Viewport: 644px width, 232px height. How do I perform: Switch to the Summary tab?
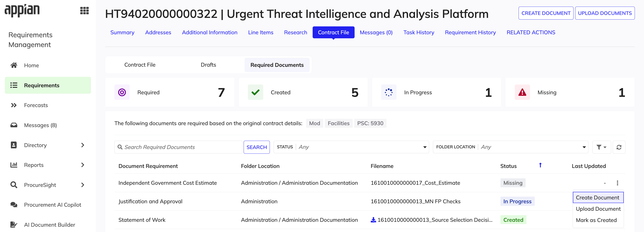122,33
